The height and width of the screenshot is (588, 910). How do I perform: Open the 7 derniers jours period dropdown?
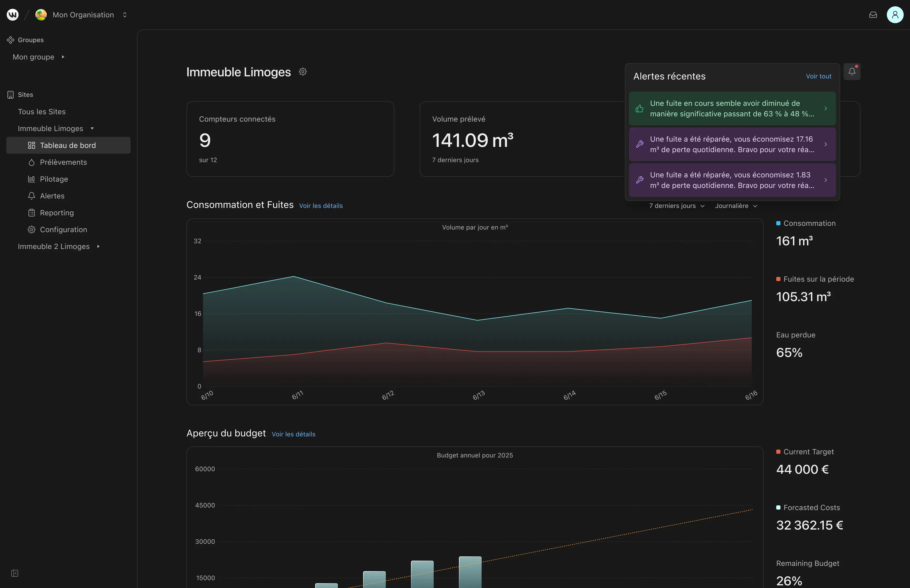tap(677, 206)
